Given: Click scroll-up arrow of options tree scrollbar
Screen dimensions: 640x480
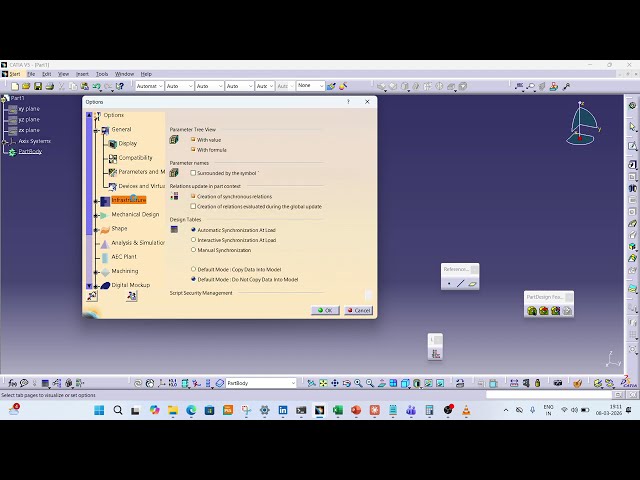Looking at the screenshot, I should (89, 115).
